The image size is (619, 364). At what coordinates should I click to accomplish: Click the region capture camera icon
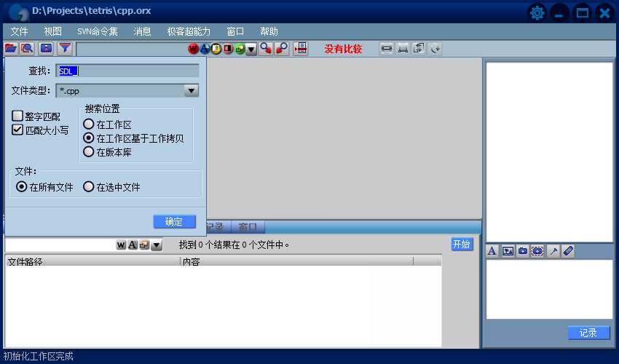[x=537, y=251]
